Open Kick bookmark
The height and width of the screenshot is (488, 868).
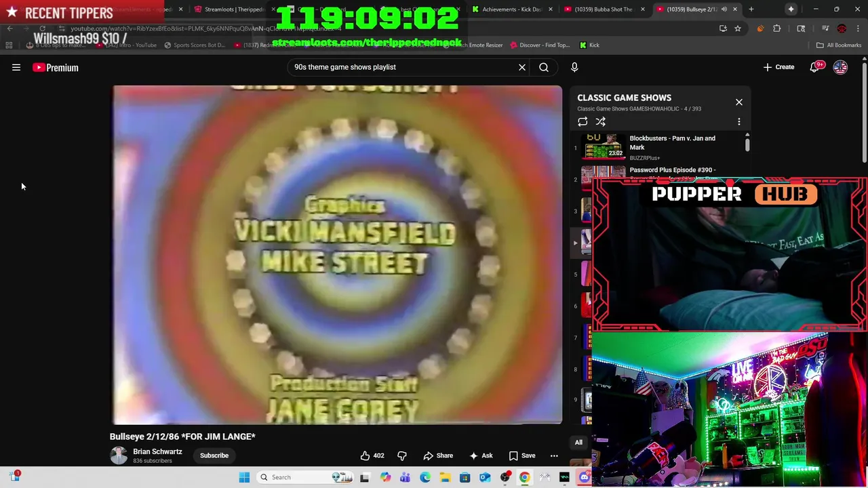(x=589, y=45)
